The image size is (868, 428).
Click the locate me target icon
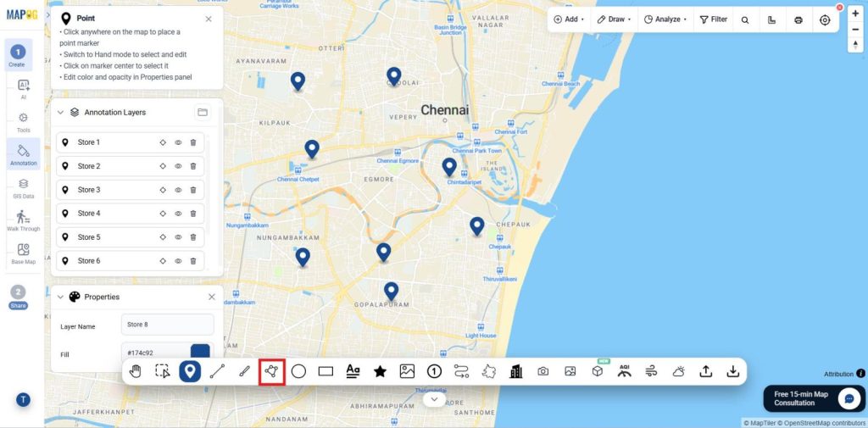coord(825,19)
